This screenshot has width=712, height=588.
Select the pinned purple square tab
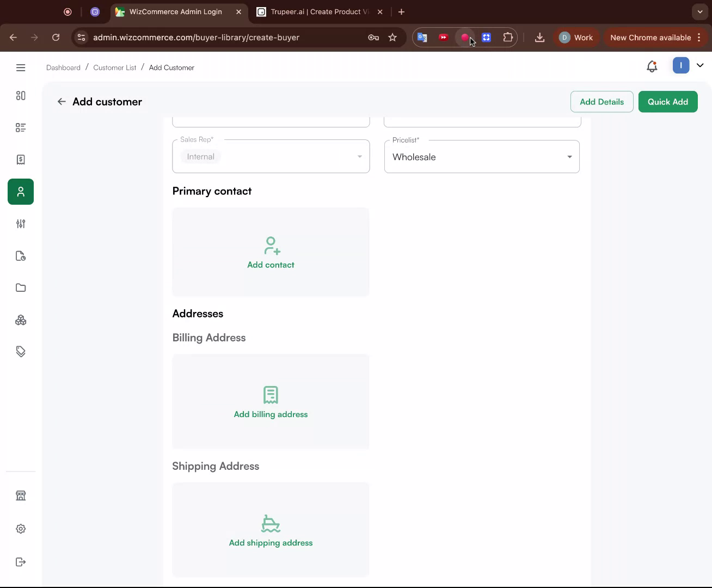[95, 11]
